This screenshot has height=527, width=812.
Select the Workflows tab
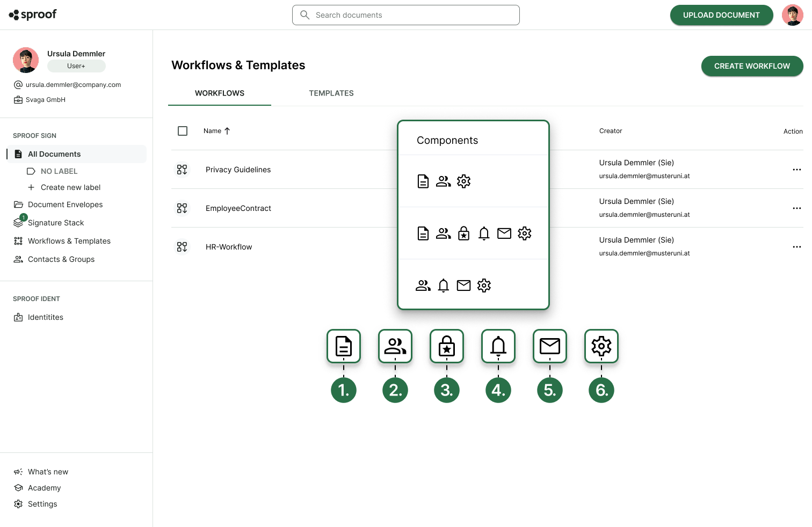click(220, 93)
